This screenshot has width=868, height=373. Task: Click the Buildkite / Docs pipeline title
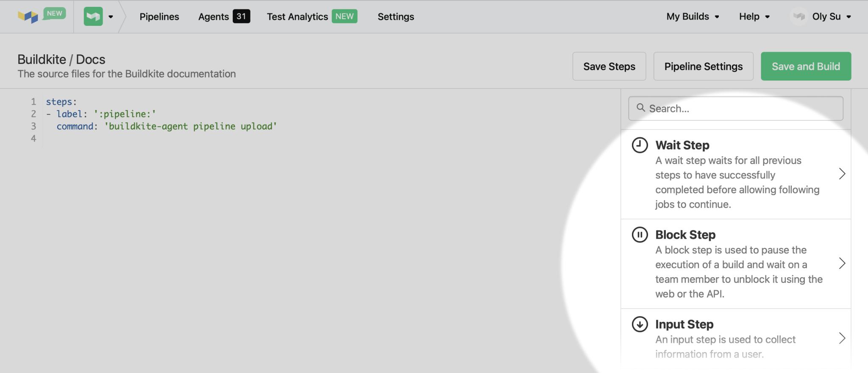(x=61, y=59)
